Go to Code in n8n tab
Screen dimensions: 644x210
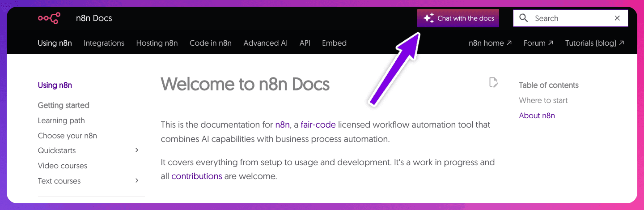click(x=211, y=43)
